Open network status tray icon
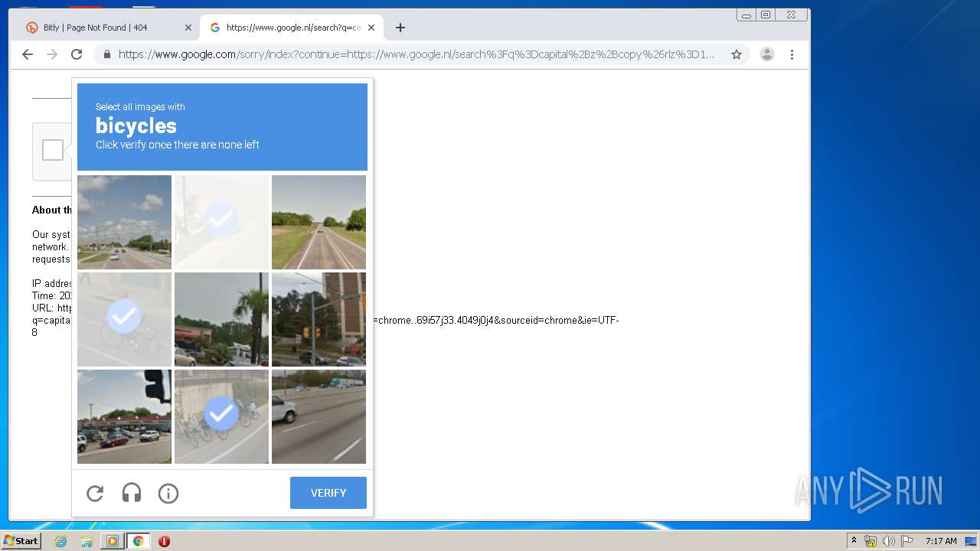The image size is (980, 551). (x=871, y=541)
